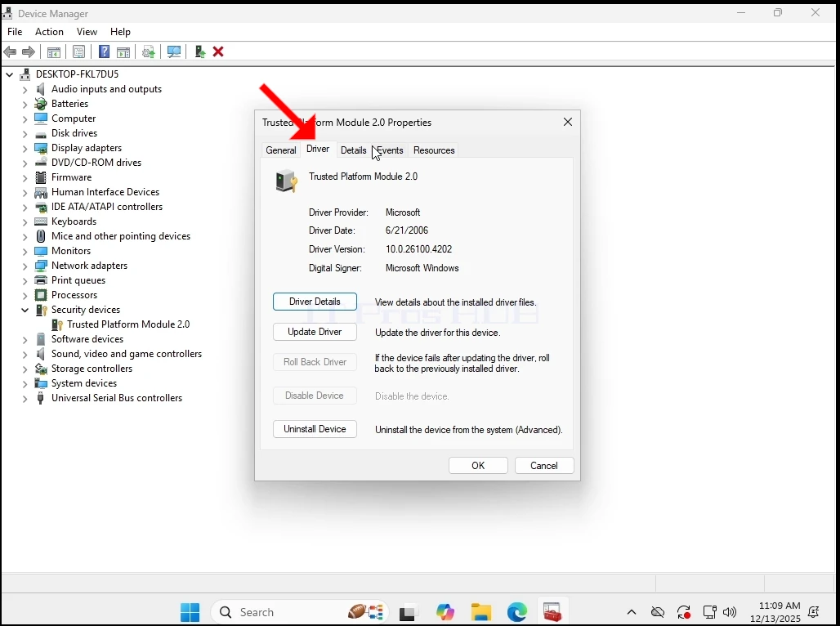Close the Trusted Platform Module Properties dialog
The image size is (840, 626).
568,123
